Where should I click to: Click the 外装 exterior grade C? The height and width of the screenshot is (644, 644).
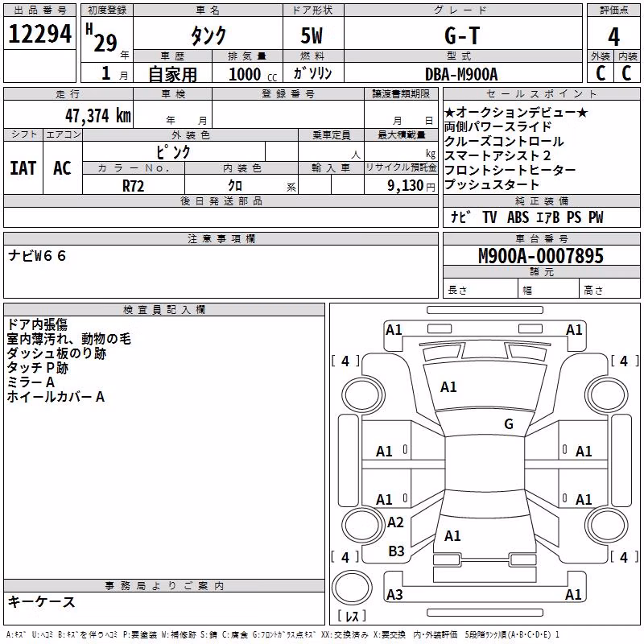[601, 73]
